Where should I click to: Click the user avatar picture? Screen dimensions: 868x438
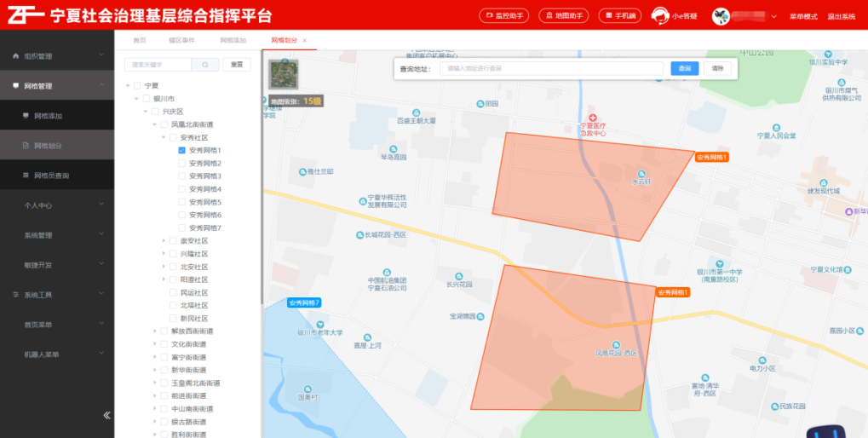[x=721, y=16]
